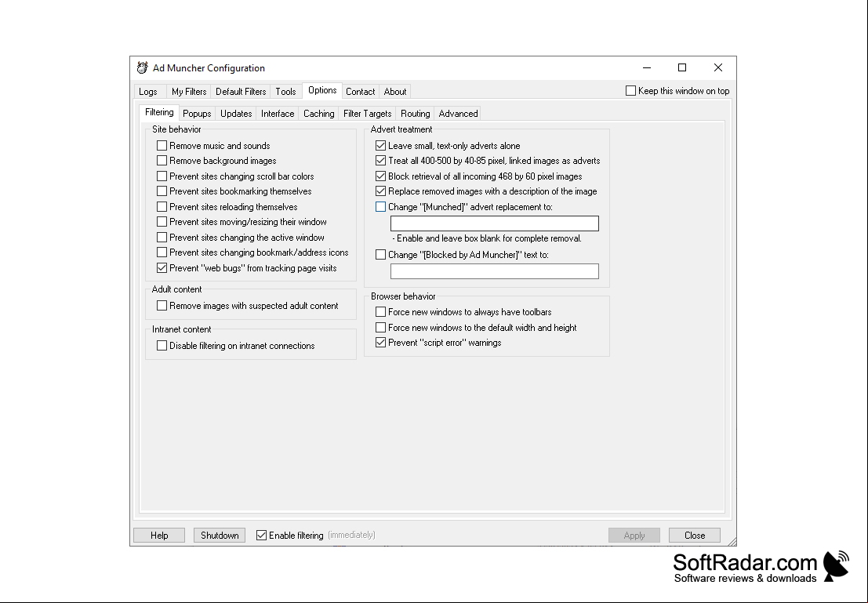Open the Contact tab
Screen dimensions: 868x603
tap(361, 92)
